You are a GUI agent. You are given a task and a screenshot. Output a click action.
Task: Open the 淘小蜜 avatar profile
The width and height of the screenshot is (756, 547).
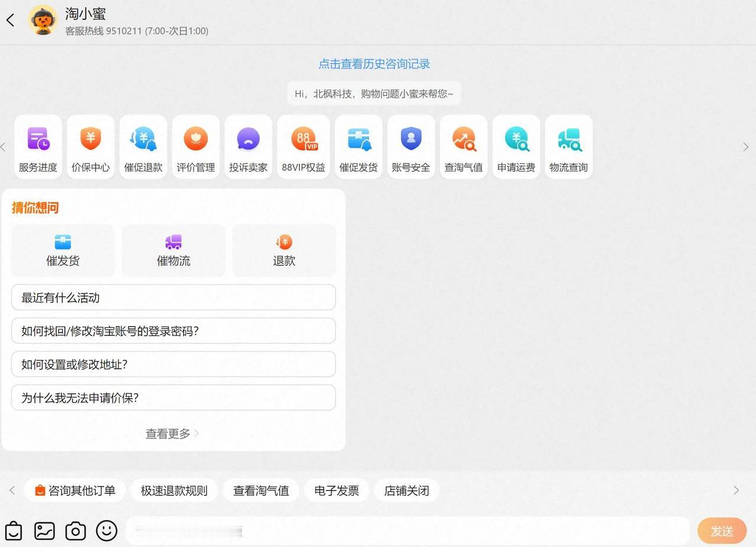43,21
